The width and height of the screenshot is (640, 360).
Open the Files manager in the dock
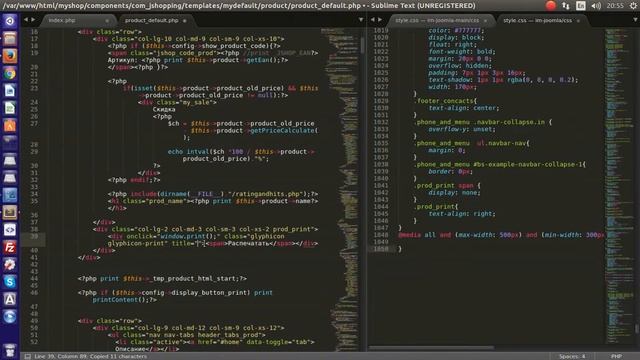tap(10, 39)
